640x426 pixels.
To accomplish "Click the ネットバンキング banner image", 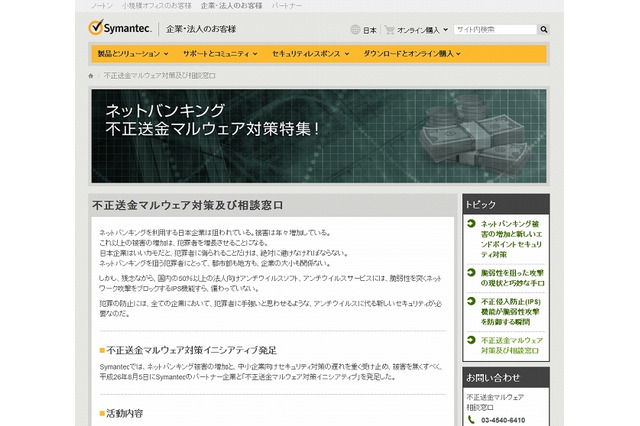I will (319, 136).
